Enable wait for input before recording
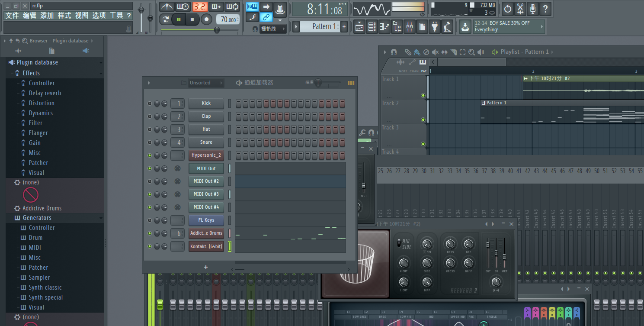Viewport: 644px width, 326px height. (183, 6)
